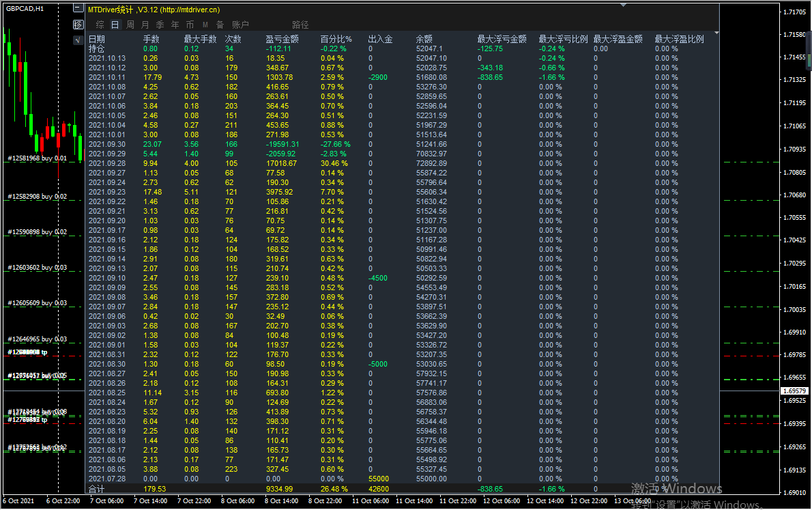Open the 账户 account tab
This screenshot has height=510, width=812.
[x=240, y=25]
